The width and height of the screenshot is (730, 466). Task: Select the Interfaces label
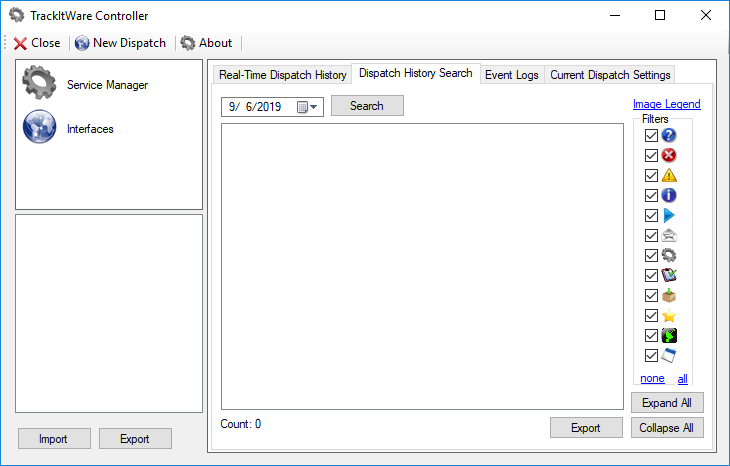90,129
